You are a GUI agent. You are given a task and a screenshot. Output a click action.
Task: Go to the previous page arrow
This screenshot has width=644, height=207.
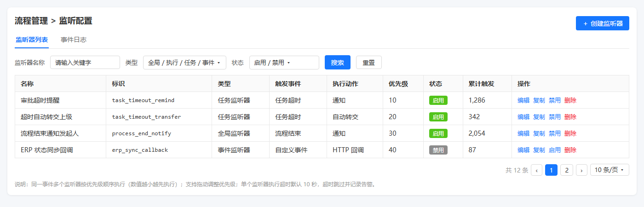pyautogui.click(x=536, y=170)
